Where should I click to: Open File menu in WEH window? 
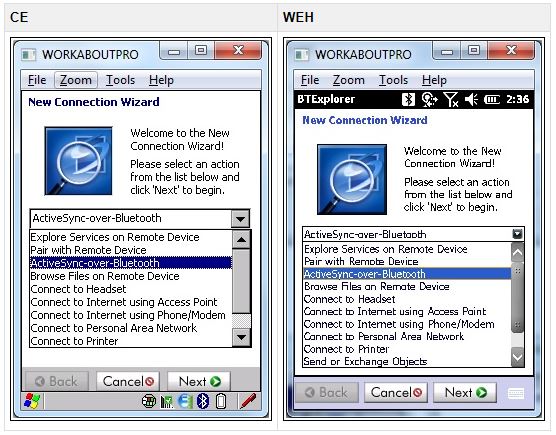pyautogui.click(x=310, y=80)
